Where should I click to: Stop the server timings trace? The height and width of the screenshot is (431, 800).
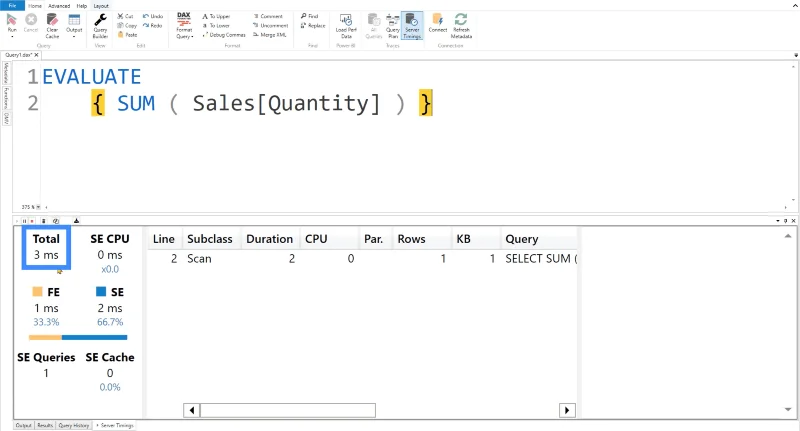click(x=32, y=221)
